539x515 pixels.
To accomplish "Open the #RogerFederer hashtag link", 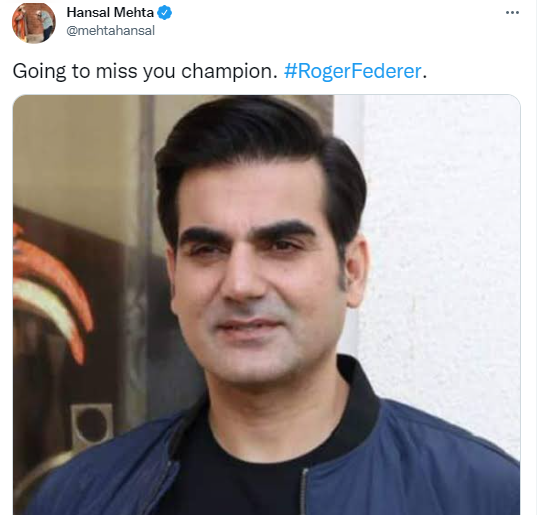I will 353,71.
